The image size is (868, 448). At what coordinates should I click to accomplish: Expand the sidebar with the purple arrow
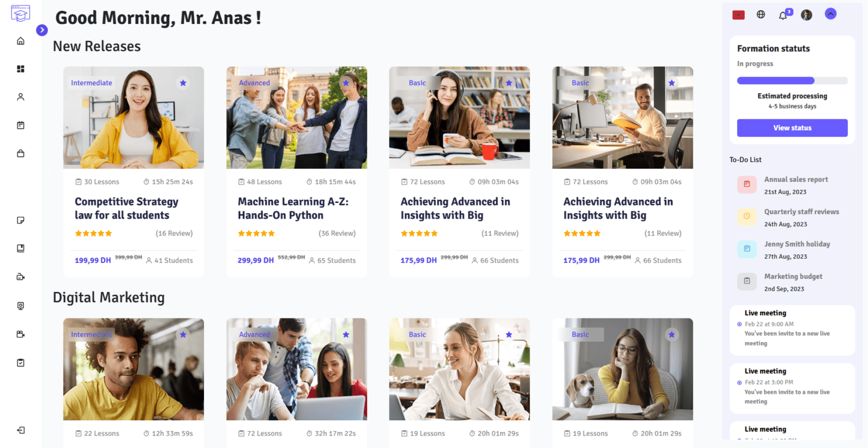[42, 30]
